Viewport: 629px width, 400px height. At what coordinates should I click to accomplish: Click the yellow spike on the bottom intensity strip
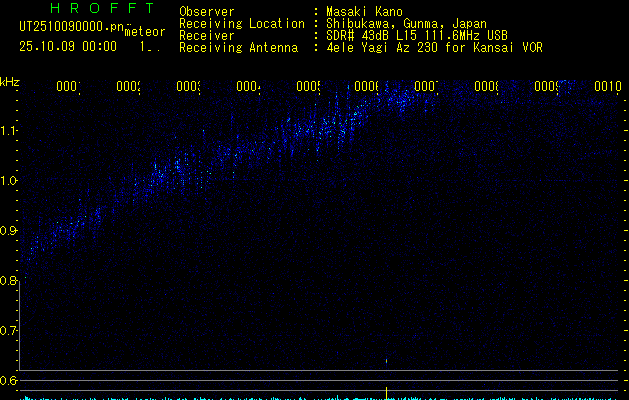click(x=387, y=391)
